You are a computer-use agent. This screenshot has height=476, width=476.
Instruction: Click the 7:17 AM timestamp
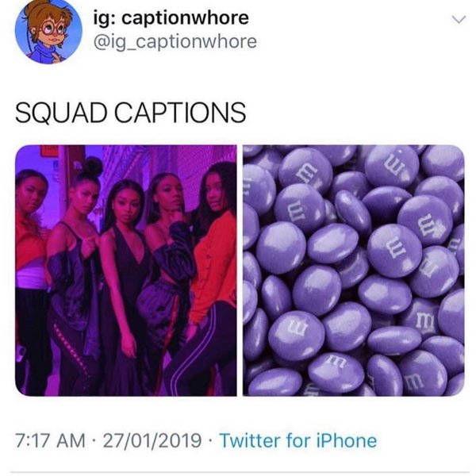pos(51,440)
